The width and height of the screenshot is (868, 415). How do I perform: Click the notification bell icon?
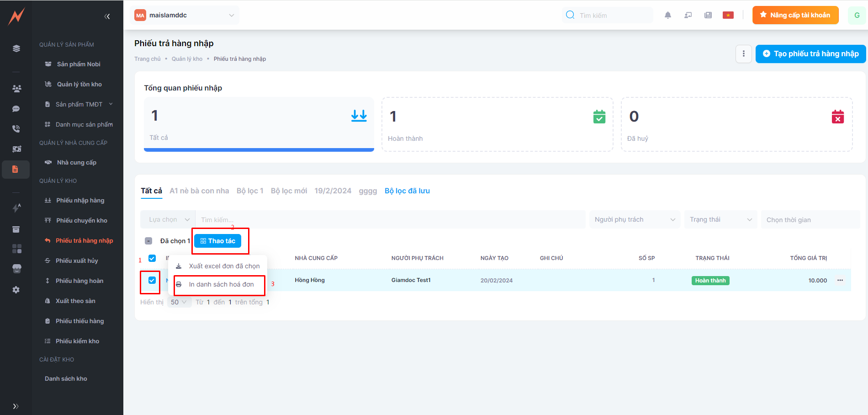667,15
